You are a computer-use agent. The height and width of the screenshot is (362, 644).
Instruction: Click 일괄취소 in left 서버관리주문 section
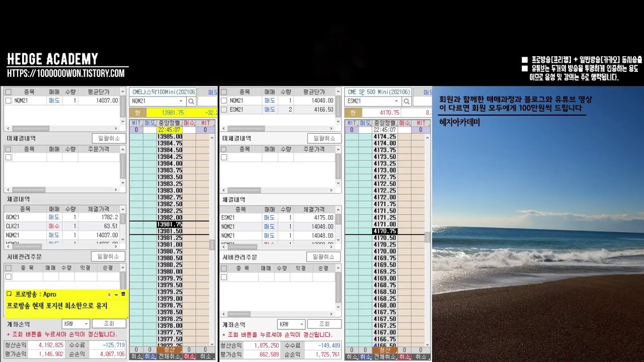click(108, 256)
